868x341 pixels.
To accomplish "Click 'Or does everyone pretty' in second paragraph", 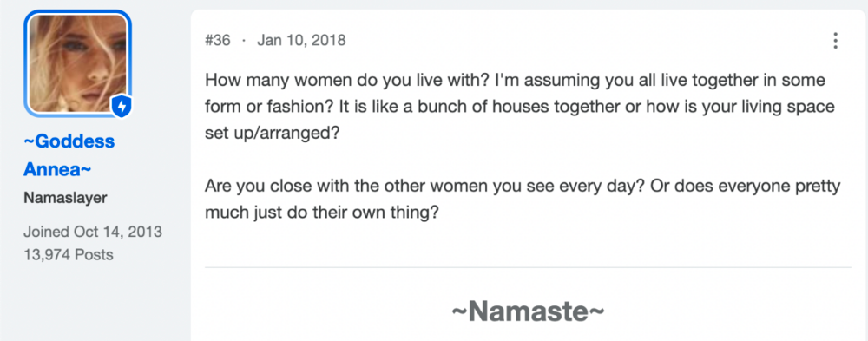I will (745, 186).
